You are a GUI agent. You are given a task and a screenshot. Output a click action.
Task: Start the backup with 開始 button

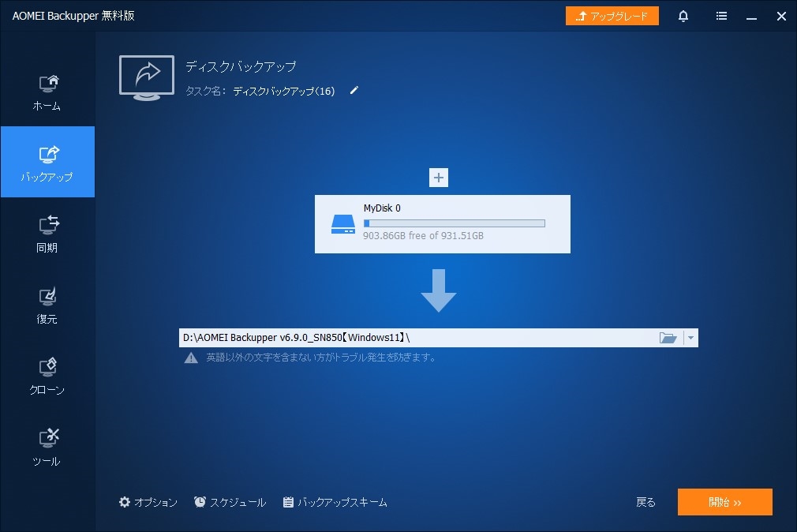coord(725,502)
